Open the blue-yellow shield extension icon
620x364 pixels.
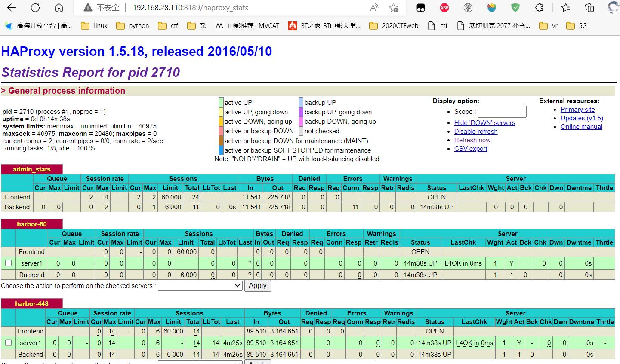tap(492, 8)
